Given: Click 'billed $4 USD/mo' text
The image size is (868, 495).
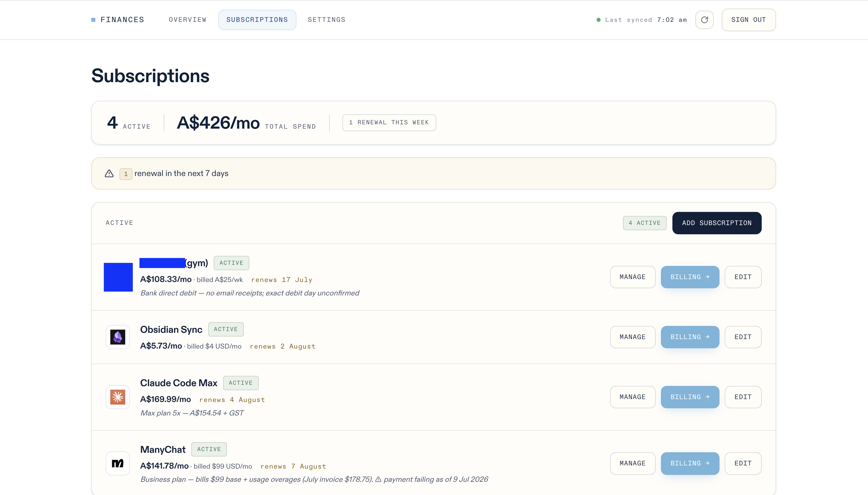Looking at the screenshot, I should click(x=214, y=346).
